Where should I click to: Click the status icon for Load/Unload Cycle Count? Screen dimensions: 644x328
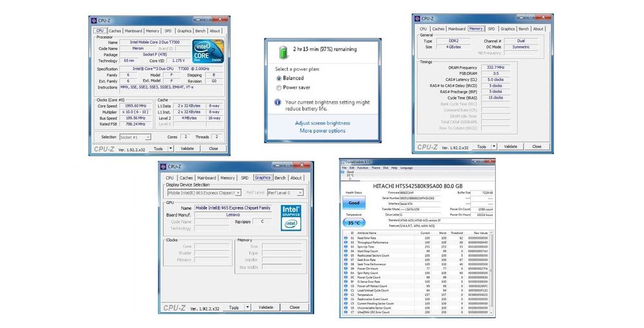346,290
